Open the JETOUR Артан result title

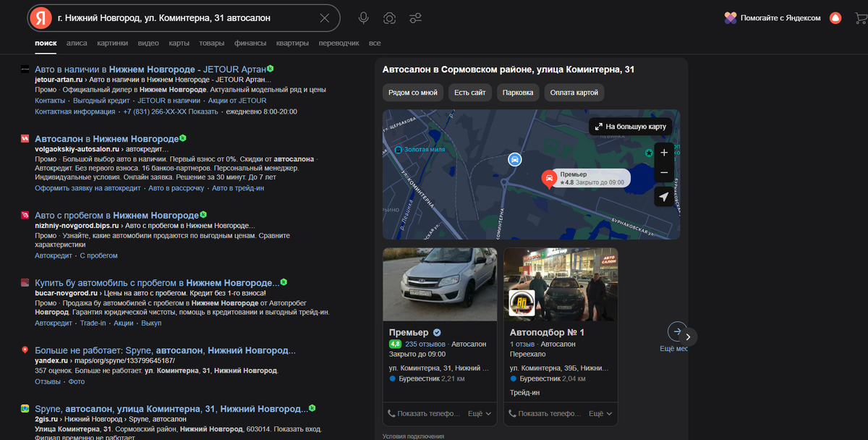pos(150,69)
